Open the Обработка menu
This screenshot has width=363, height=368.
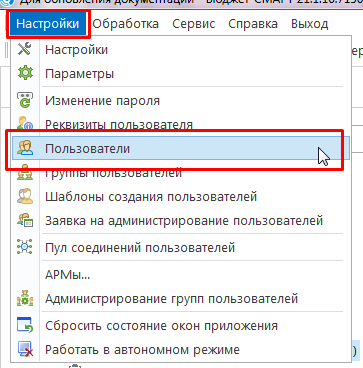click(x=125, y=24)
